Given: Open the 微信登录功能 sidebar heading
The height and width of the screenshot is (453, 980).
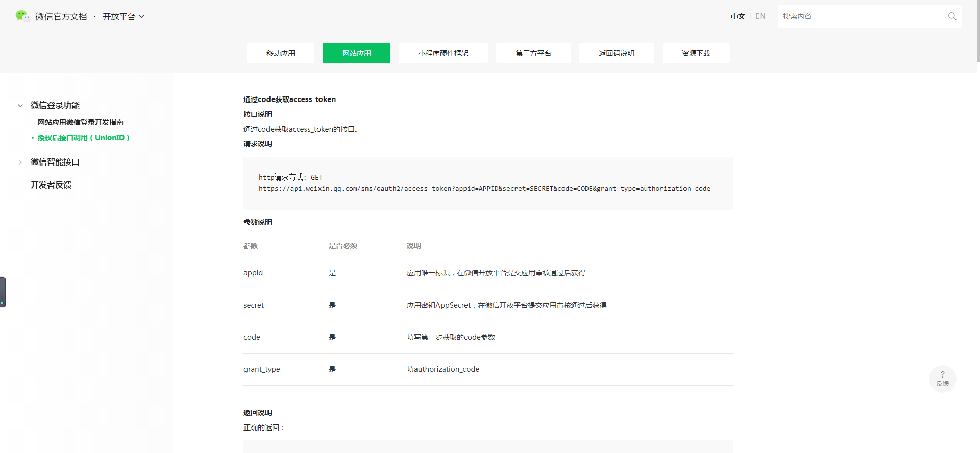Looking at the screenshot, I should [55, 106].
